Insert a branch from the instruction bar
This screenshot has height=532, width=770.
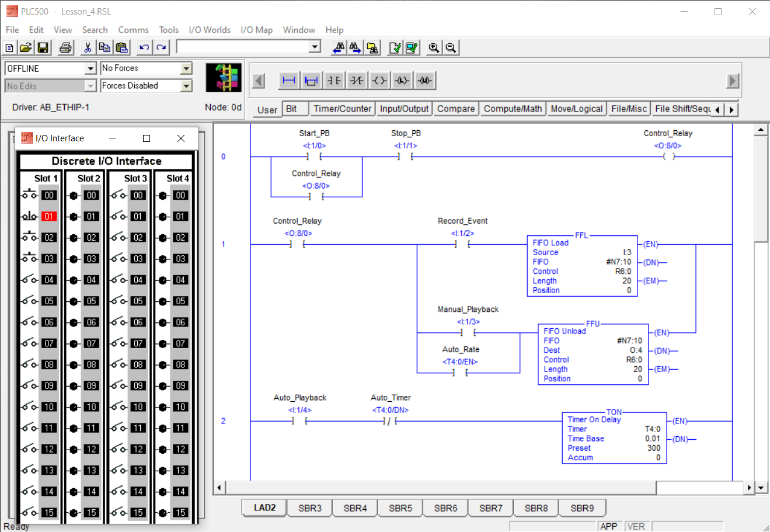click(311, 81)
